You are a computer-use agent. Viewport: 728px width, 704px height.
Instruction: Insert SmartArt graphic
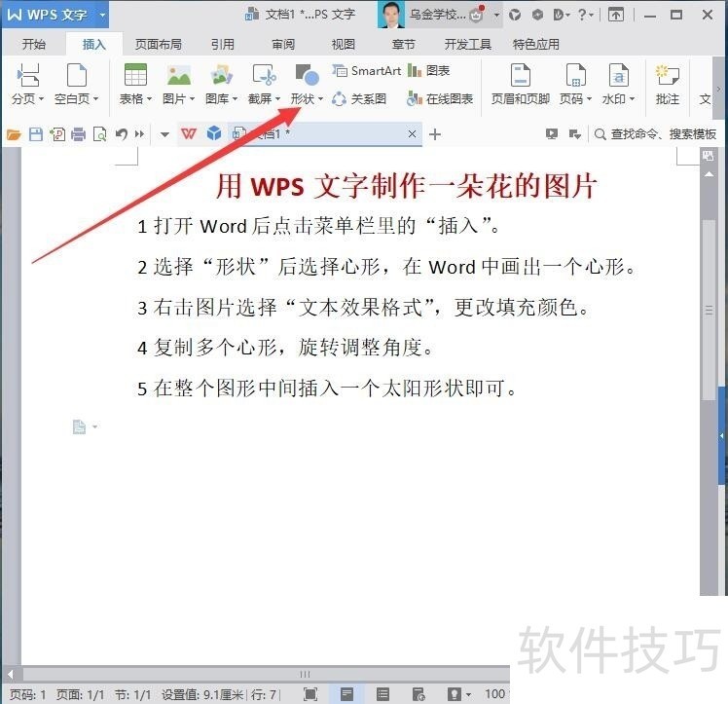pos(366,71)
